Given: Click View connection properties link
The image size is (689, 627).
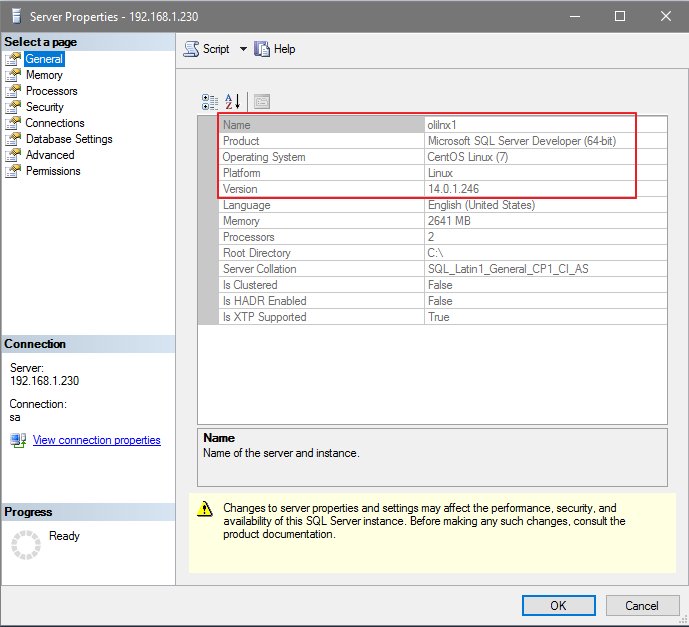Looking at the screenshot, I should click(97, 440).
